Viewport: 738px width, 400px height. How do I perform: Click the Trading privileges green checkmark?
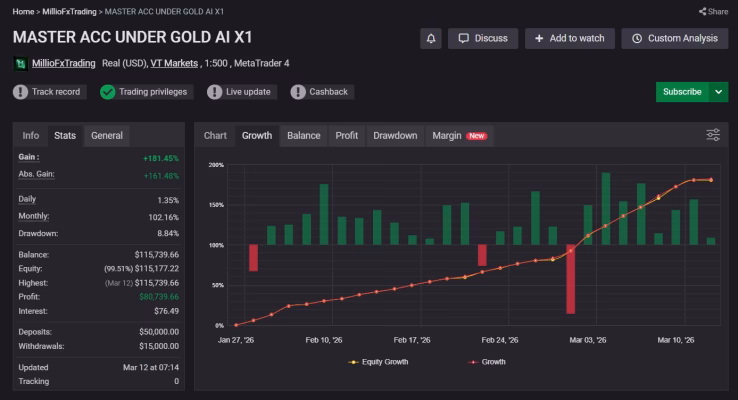point(107,92)
